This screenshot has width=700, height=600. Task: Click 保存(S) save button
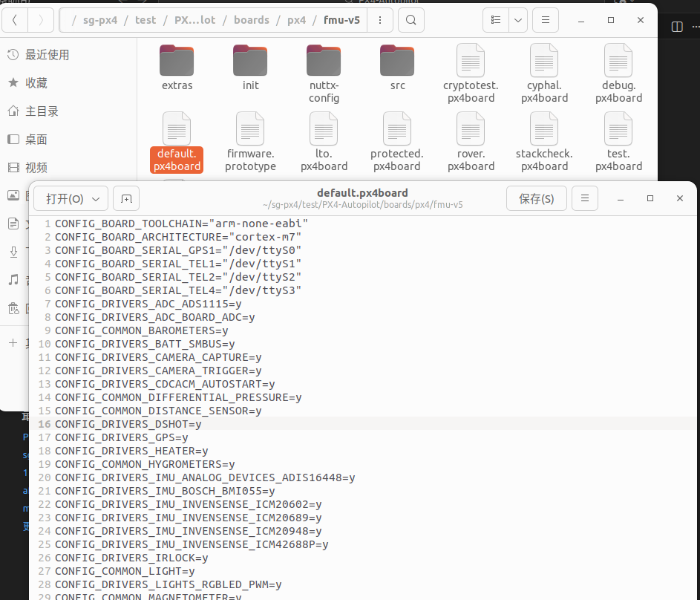click(x=537, y=199)
